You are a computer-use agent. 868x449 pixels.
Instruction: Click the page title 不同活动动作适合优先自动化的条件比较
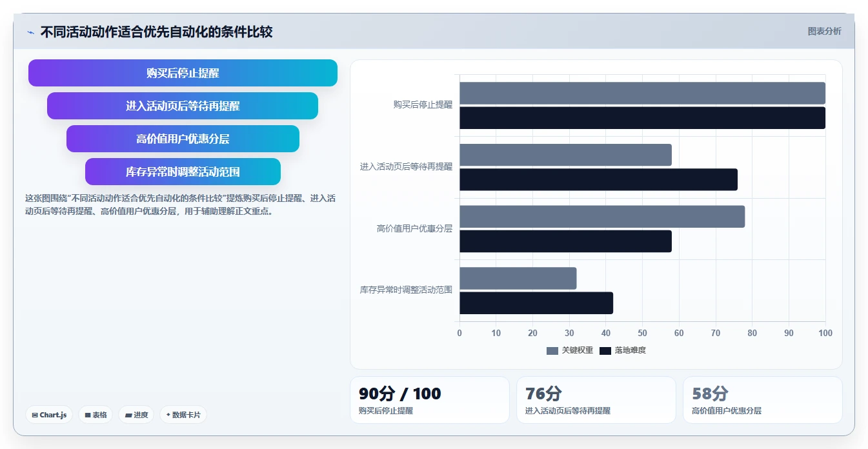(x=156, y=32)
